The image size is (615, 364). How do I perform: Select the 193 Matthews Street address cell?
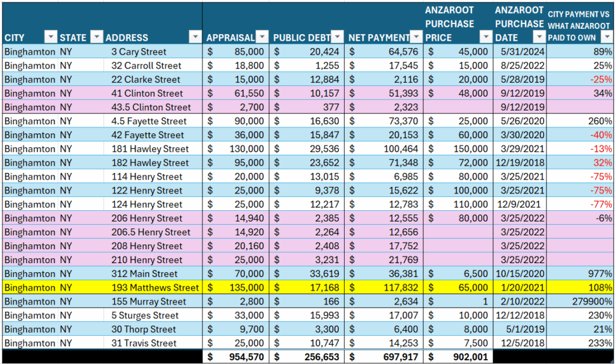click(154, 288)
